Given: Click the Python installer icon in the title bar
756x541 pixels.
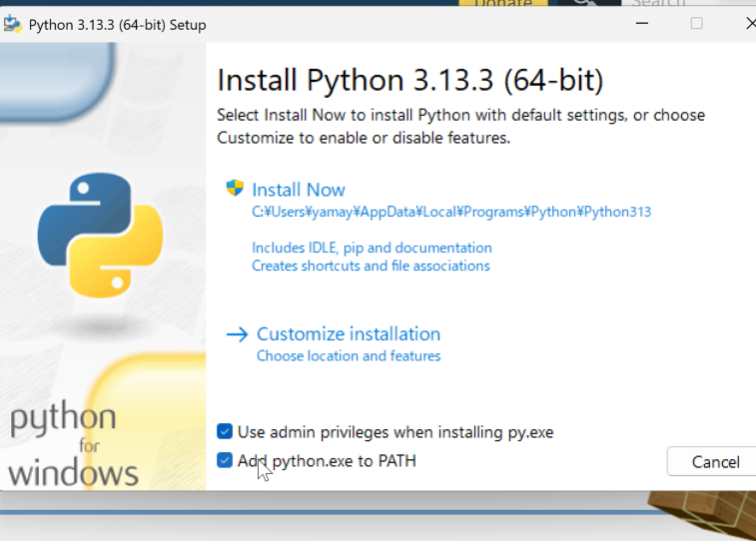Looking at the screenshot, I should point(12,24).
